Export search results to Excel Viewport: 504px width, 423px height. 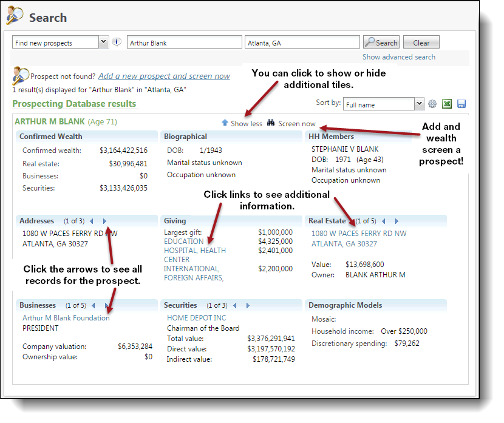[447, 104]
